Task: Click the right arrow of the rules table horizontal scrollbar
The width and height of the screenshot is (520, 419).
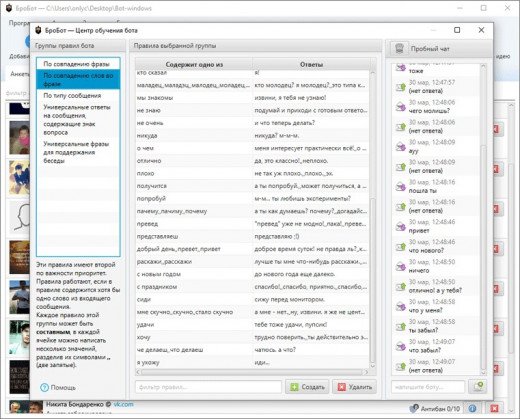Action: (366, 372)
